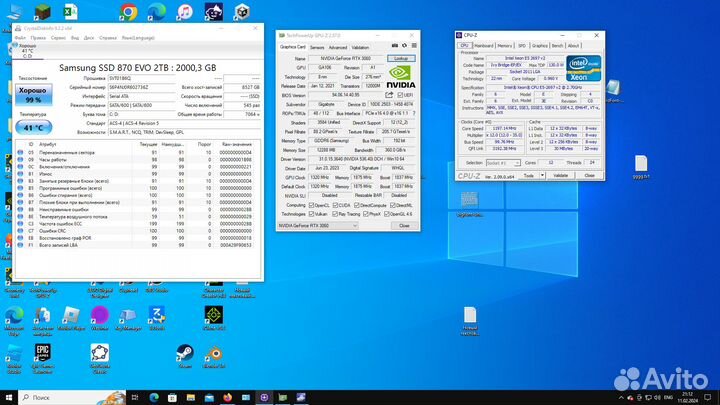Expand the Tools dropdown arrow in CPU-Z
720x405 pixels.
pos(542,175)
